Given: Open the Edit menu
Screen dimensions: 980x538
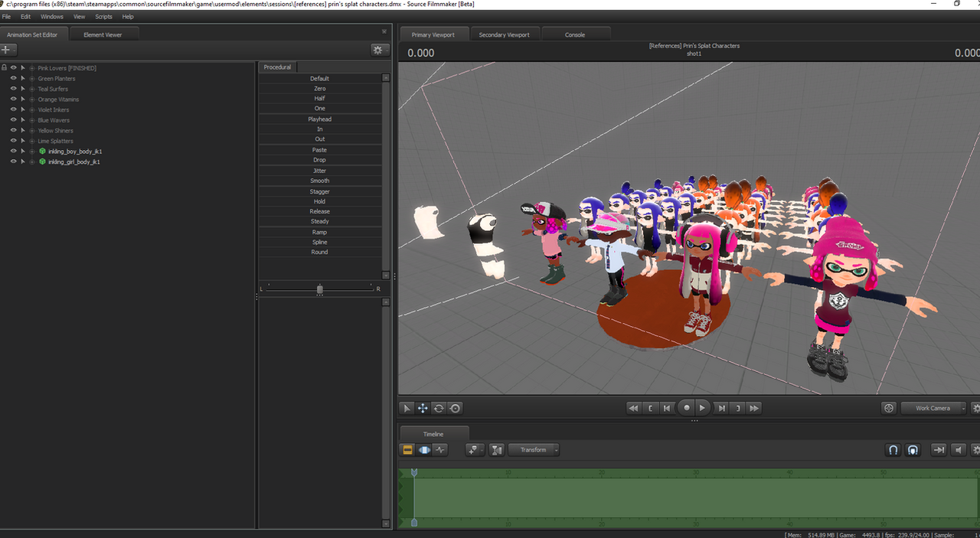Looking at the screenshot, I should click(x=26, y=16).
